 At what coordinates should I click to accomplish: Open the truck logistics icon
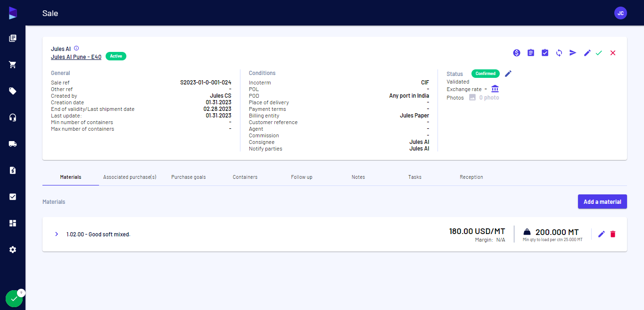[13, 144]
